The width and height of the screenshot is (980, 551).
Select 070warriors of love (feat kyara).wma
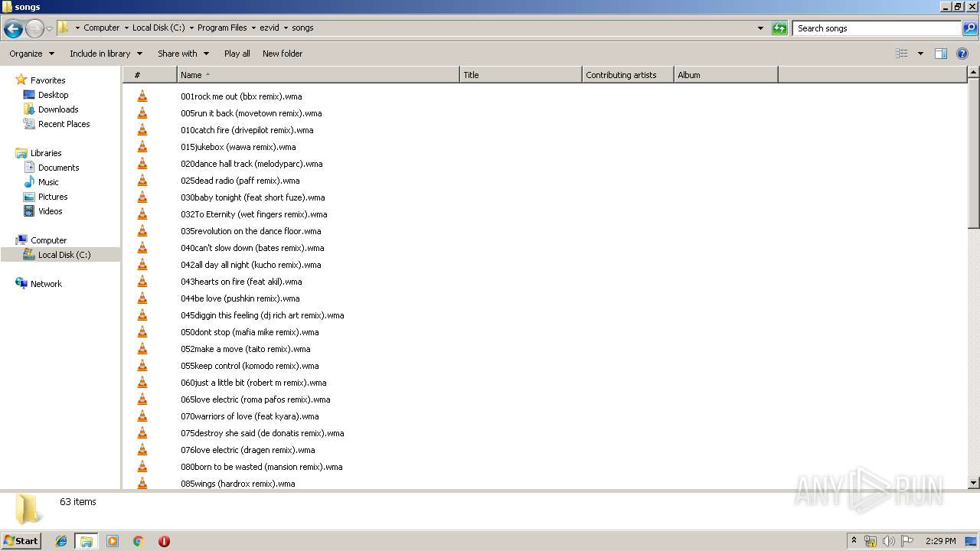pos(250,416)
